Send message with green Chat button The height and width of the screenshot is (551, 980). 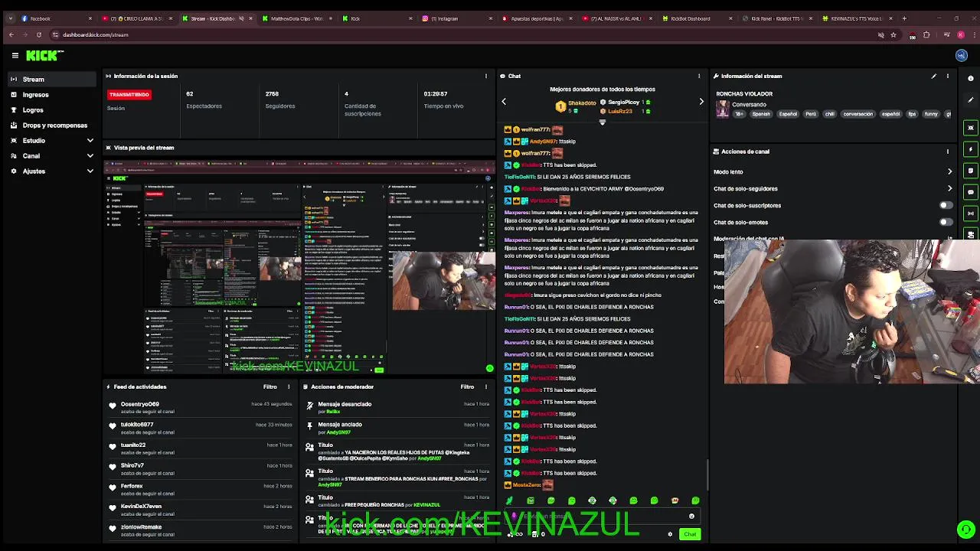tap(690, 534)
